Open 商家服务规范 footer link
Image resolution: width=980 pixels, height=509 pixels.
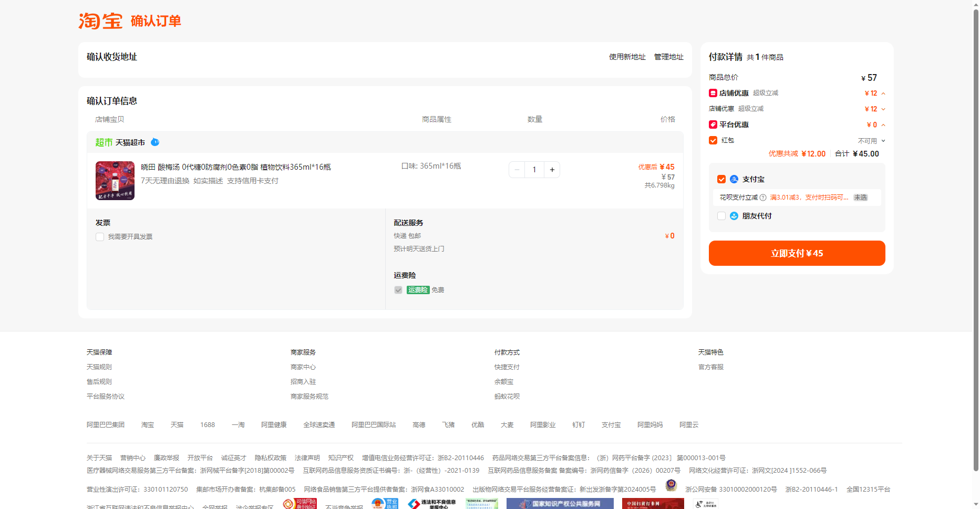(310, 397)
